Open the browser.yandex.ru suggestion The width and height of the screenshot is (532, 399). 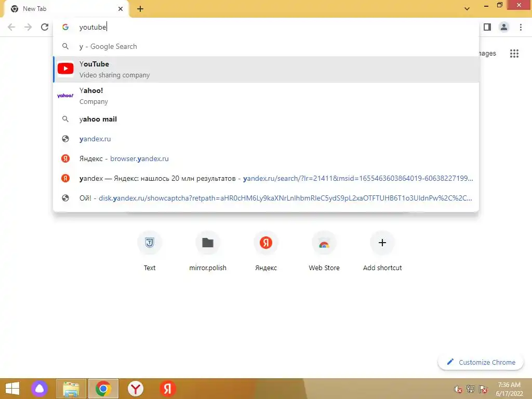pyautogui.click(x=266, y=158)
